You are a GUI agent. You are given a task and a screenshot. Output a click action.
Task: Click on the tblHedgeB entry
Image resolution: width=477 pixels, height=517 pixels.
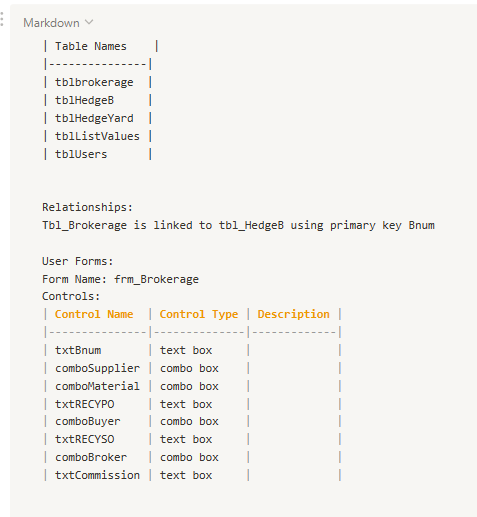[84, 100]
